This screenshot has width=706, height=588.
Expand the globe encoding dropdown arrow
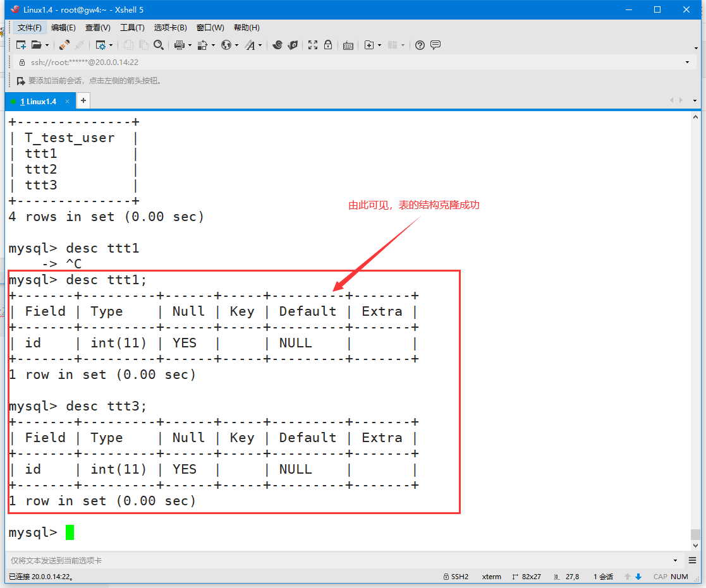[237, 45]
